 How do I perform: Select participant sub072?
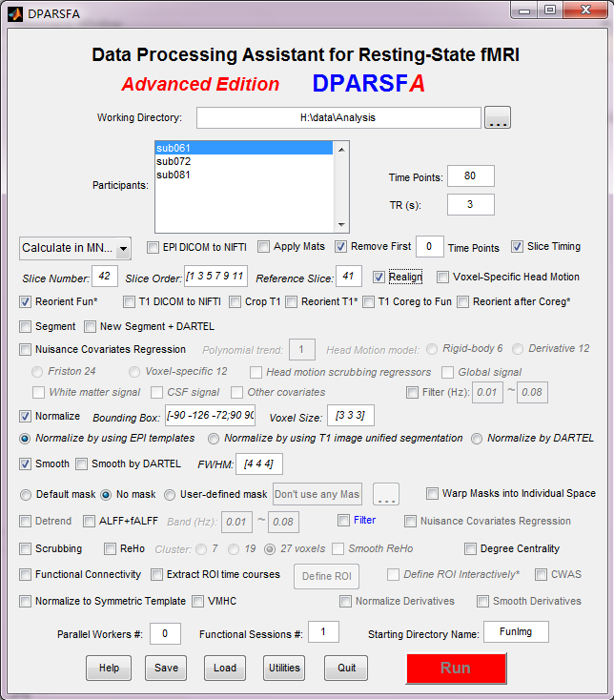coord(244,161)
